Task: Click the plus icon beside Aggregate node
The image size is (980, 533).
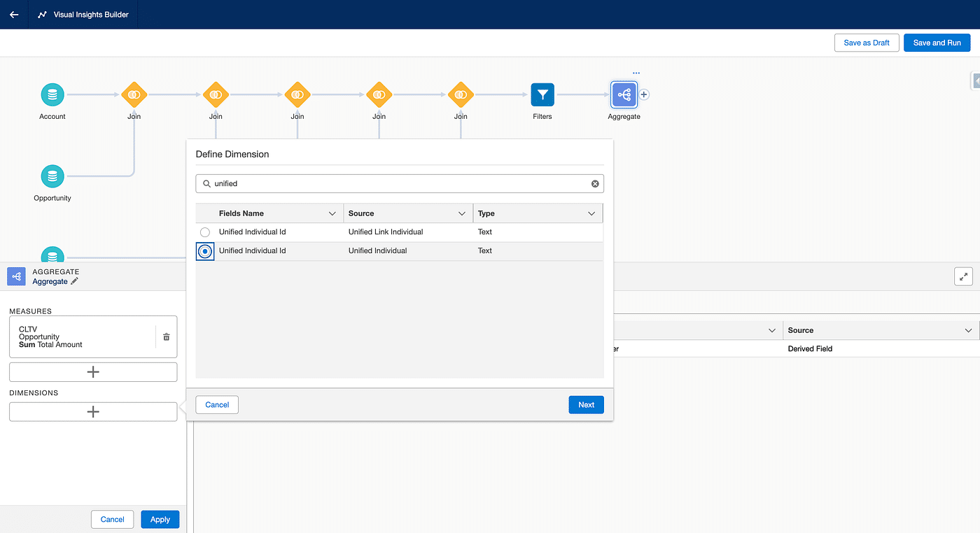Action: pos(645,94)
